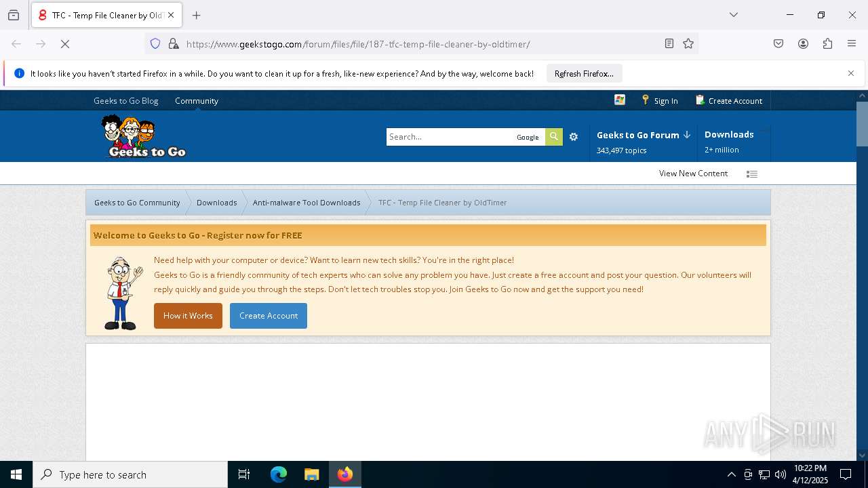
Task: Click the Geeks to Go logo
Action: tap(144, 136)
